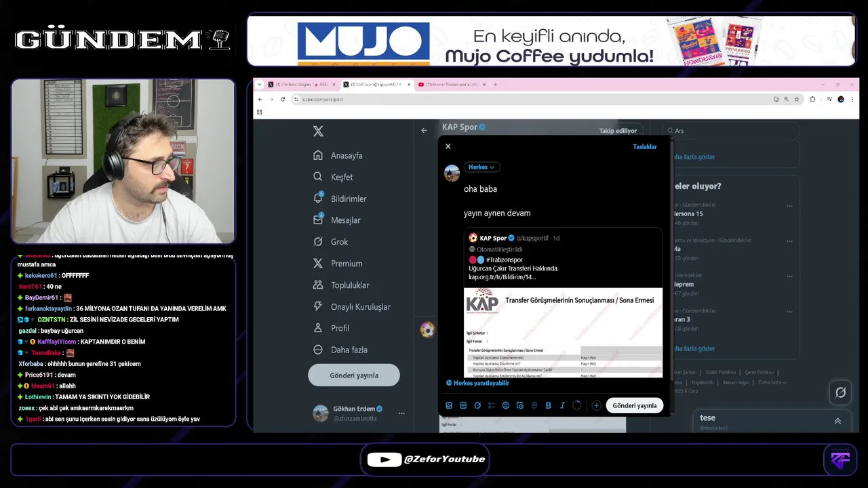Screen dimensions: 868x488
Task: Click sidebar Gönderi yayınla button
Action: pyautogui.click(x=354, y=375)
